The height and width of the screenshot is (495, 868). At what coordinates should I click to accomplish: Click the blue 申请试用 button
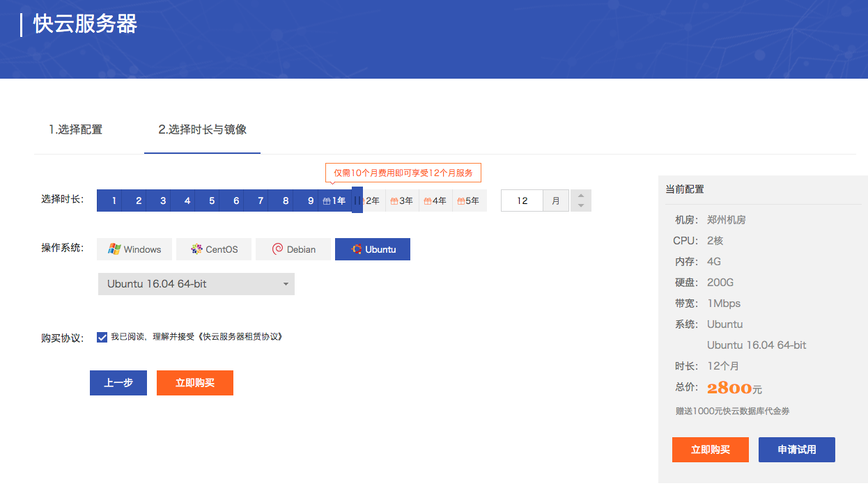[796, 449]
